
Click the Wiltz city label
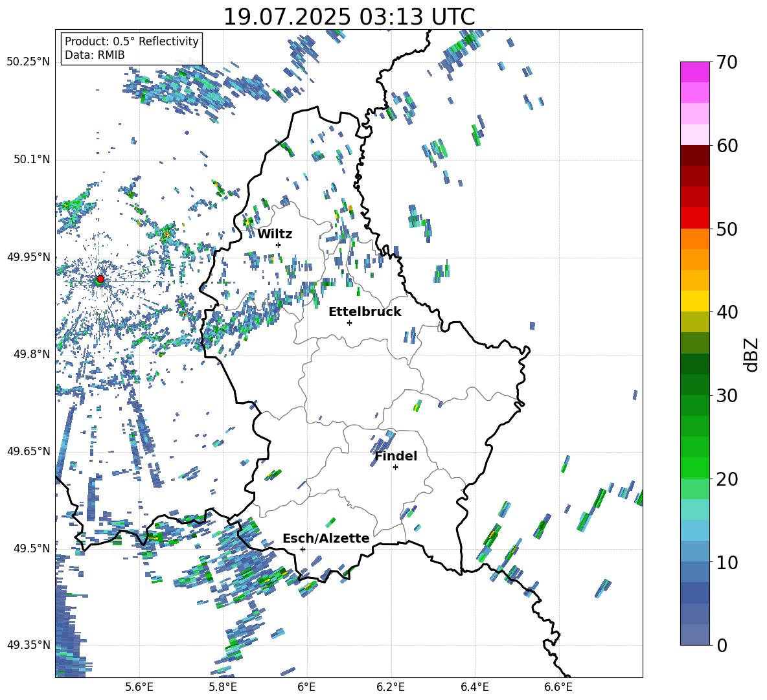[x=275, y=234]
